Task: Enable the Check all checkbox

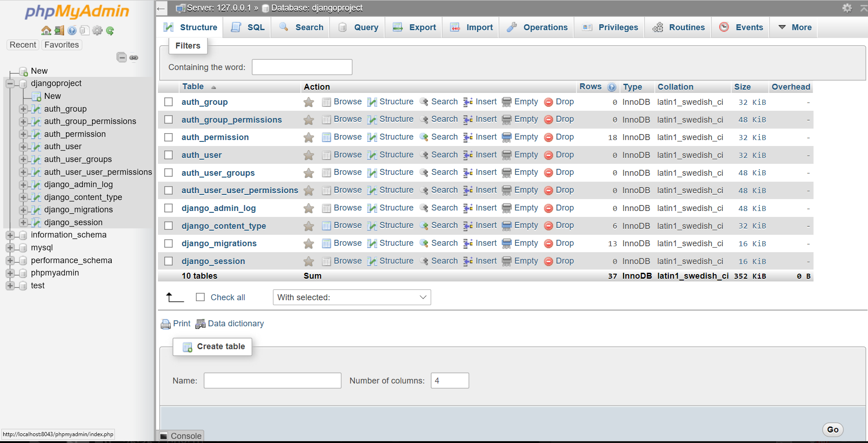Action: click(x=200, y=297)
